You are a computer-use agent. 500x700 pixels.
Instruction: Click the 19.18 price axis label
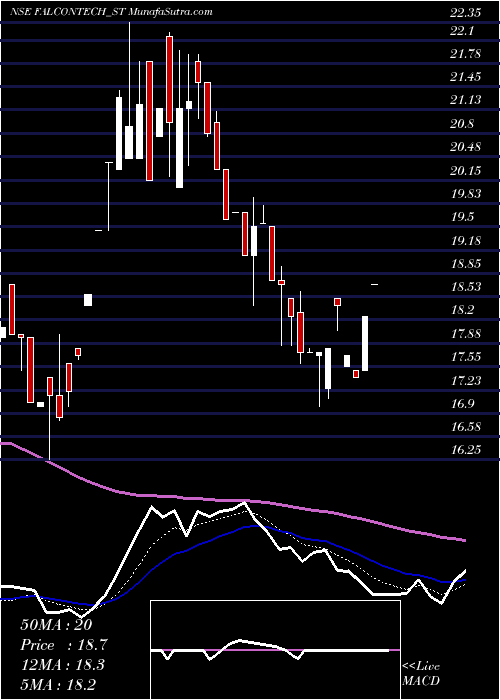[465, 240]
